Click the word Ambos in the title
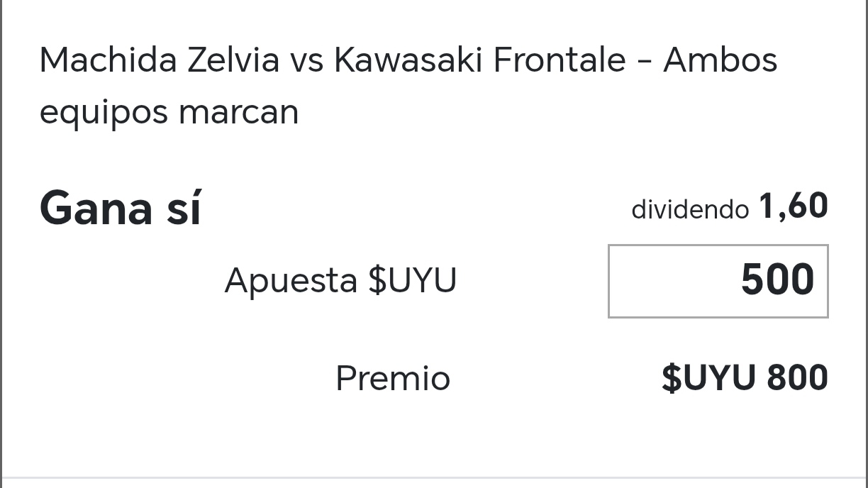The width and height of the screenshot is (868, 488). pos(720,60)
